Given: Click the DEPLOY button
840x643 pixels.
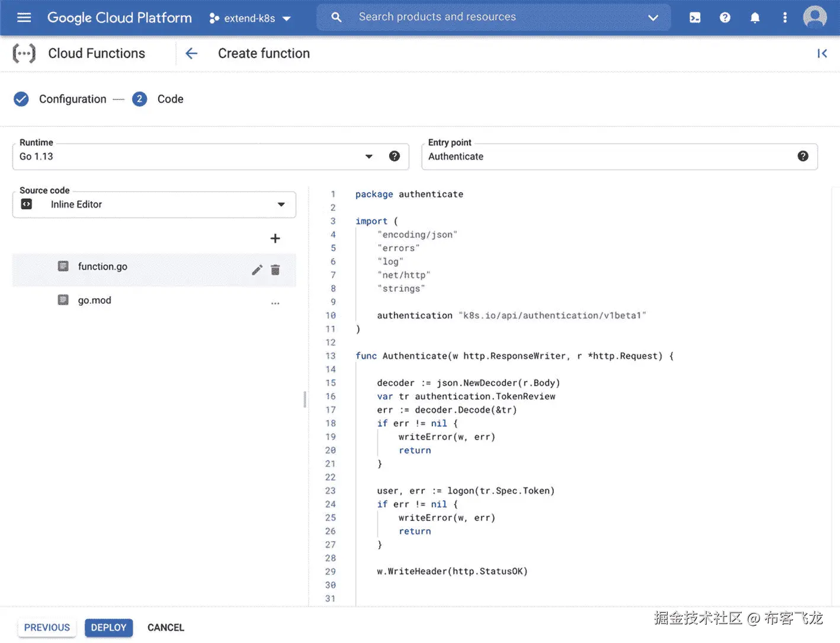Looking at the screenshot, I should 108,628.
